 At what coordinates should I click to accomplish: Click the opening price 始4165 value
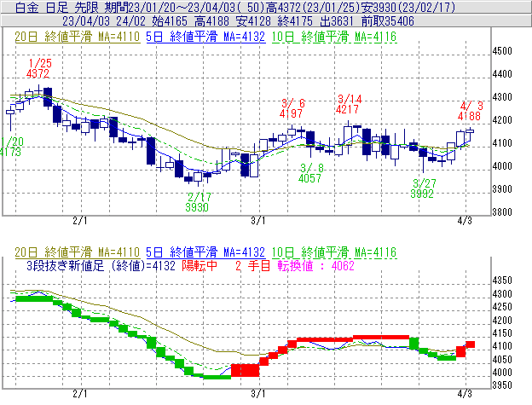coord(170,21)
